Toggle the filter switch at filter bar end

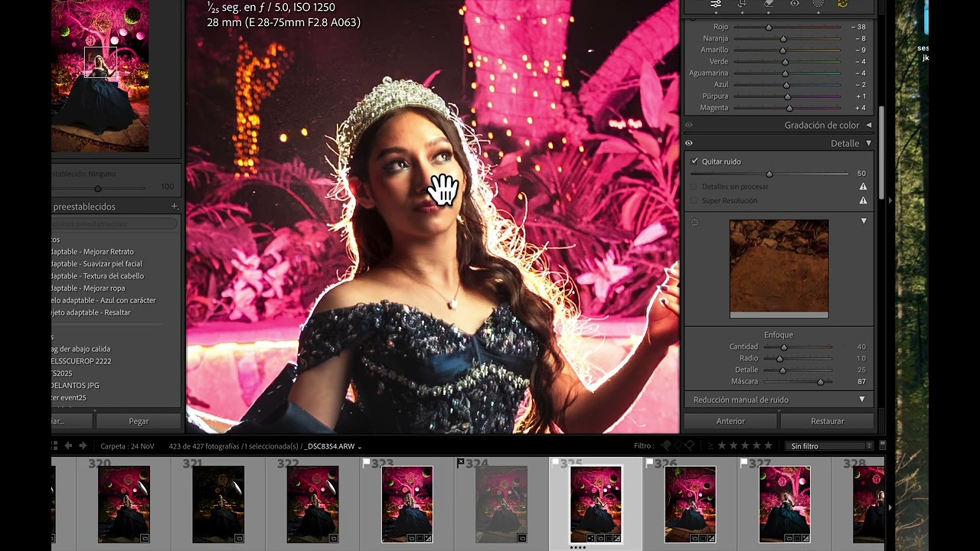point(882,445)
